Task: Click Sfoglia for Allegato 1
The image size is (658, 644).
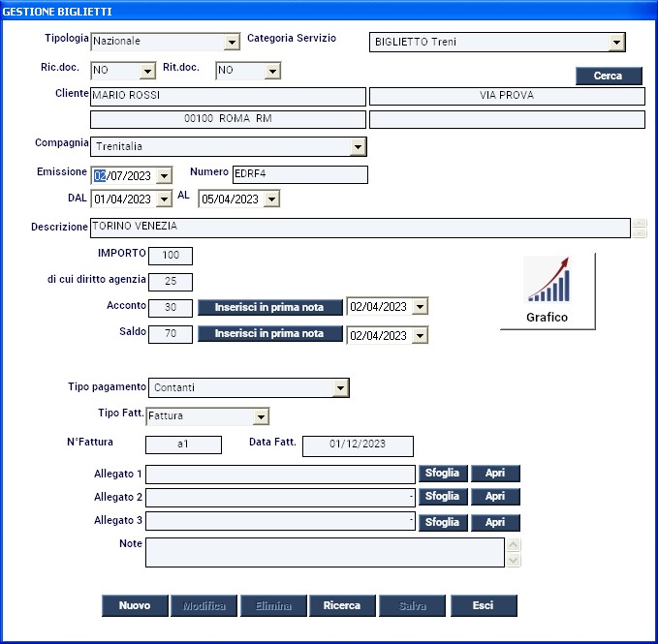Action: tap(443, 474)
